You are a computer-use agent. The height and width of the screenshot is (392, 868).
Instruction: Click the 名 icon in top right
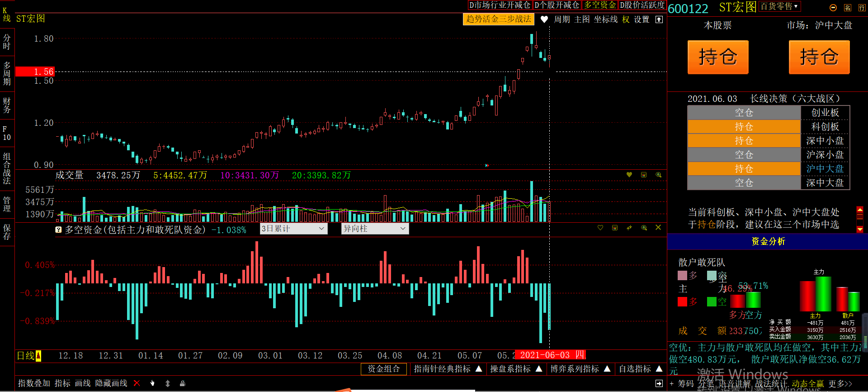pos(848,7)
